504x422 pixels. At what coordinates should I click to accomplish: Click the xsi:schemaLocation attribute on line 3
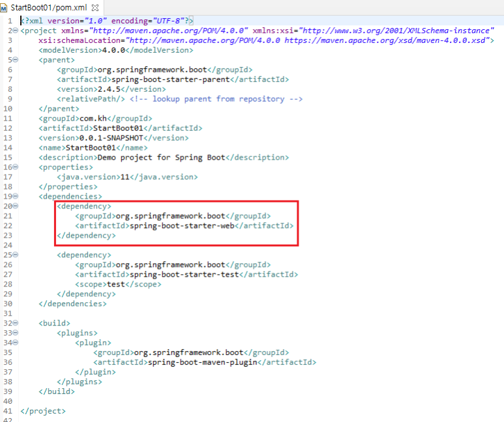click(x=266, y=40)
